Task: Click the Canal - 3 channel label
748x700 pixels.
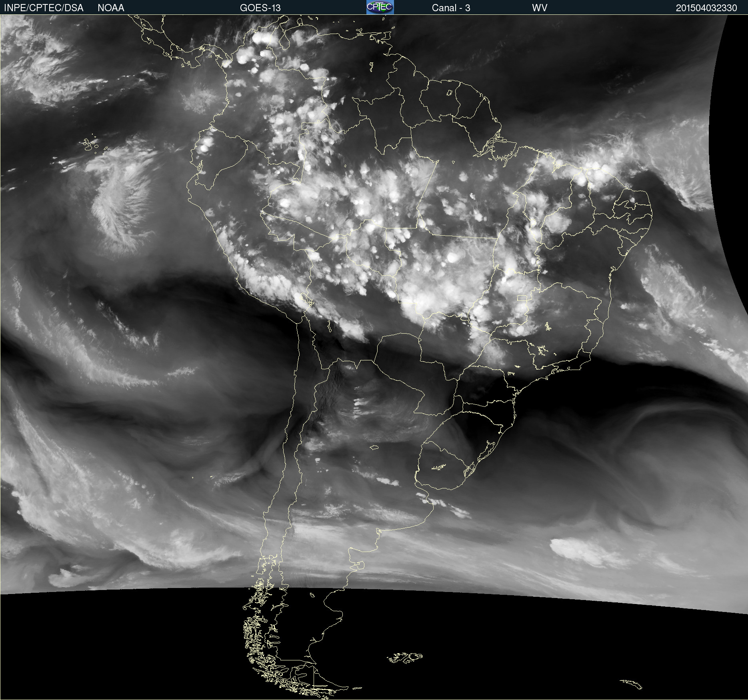Action: point(451,8)
